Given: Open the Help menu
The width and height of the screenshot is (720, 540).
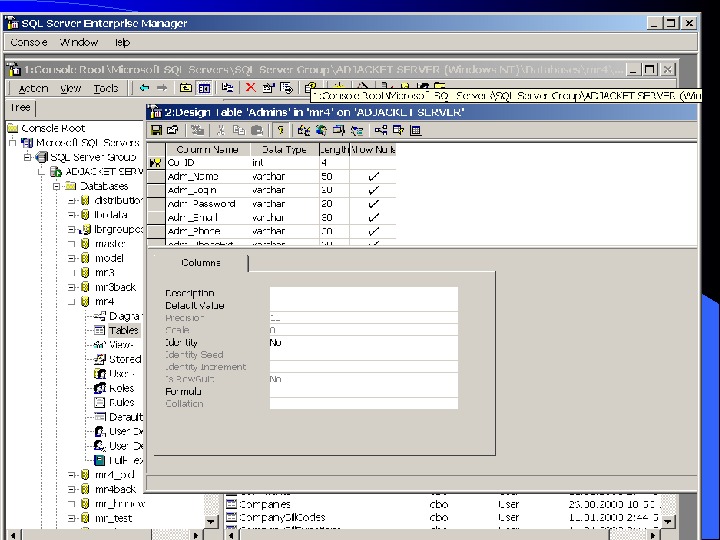Looking at the screenshot, I should pos(122,42).
